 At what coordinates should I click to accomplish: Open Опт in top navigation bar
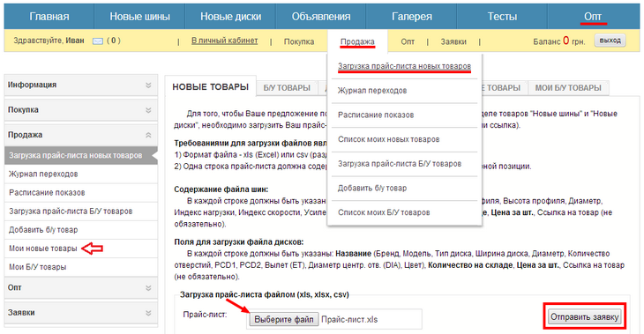pyautogui.click(x=593, y=17)
